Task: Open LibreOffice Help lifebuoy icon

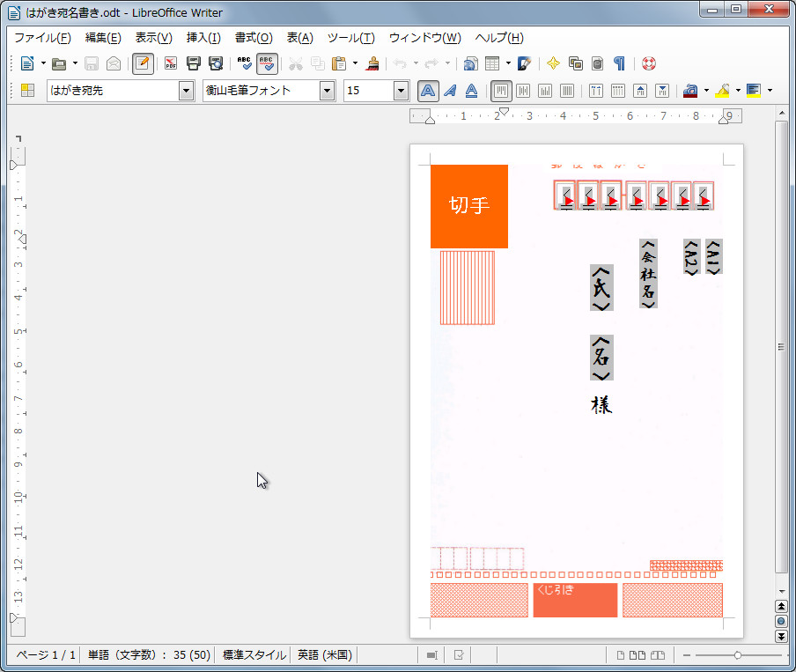Action: point(649,63)
